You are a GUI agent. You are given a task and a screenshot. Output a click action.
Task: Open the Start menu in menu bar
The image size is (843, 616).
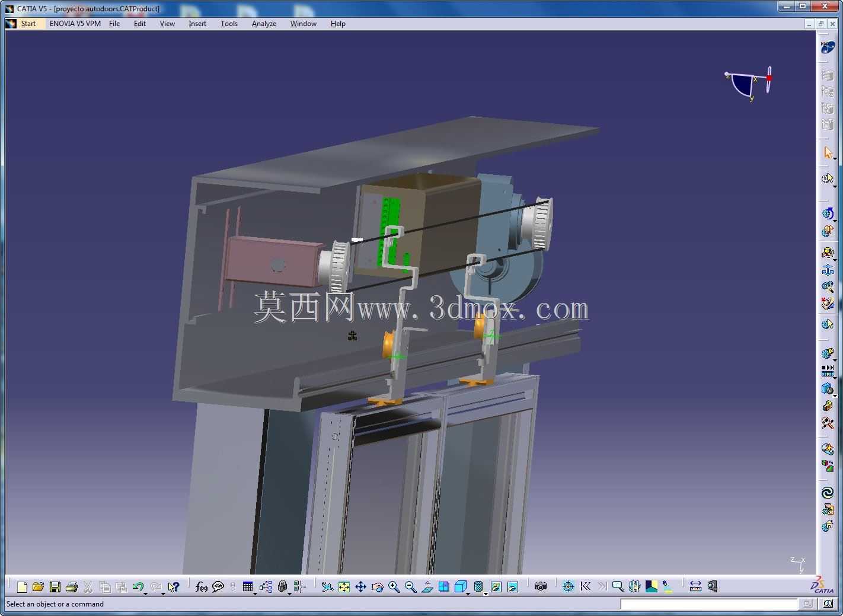pyautogui.click(x=28, y=24)
